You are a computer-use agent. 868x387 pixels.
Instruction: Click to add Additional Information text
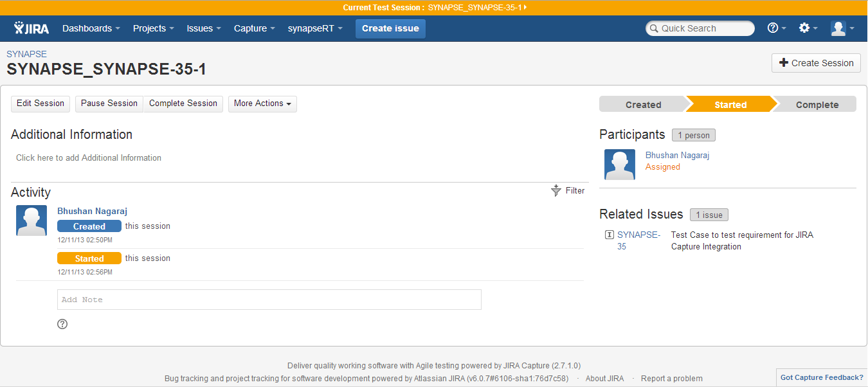click(89, 158)
